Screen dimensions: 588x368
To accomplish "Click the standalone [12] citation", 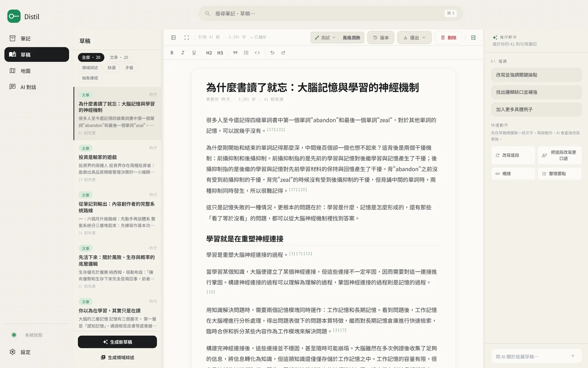I will 211,292.
